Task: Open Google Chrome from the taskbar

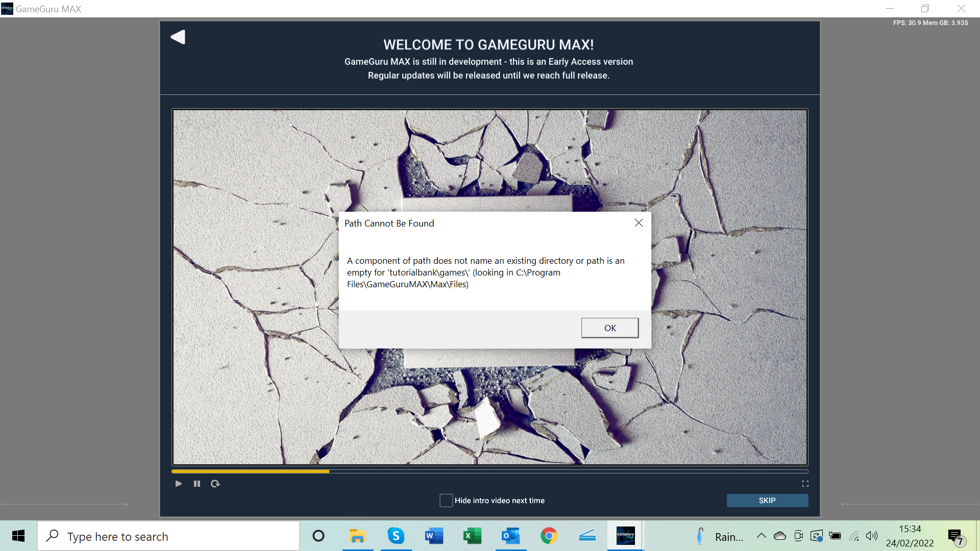Action: click(549, 536)
